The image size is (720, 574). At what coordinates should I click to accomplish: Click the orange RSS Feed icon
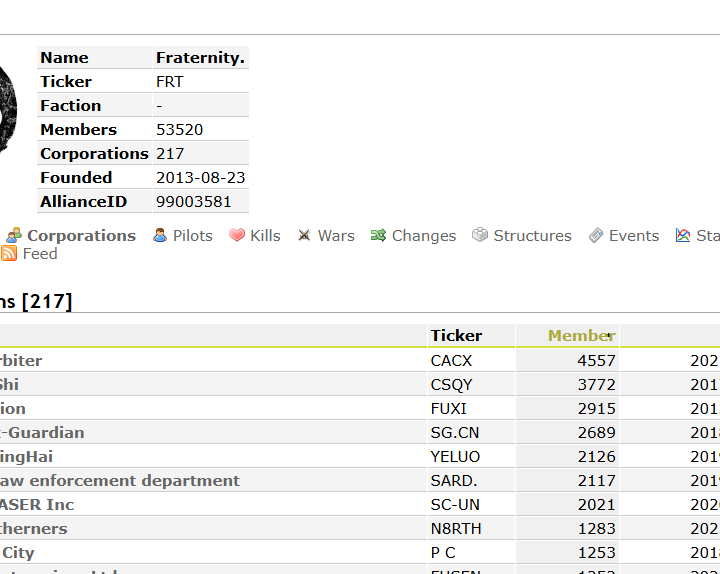click(x=9, y=254)
